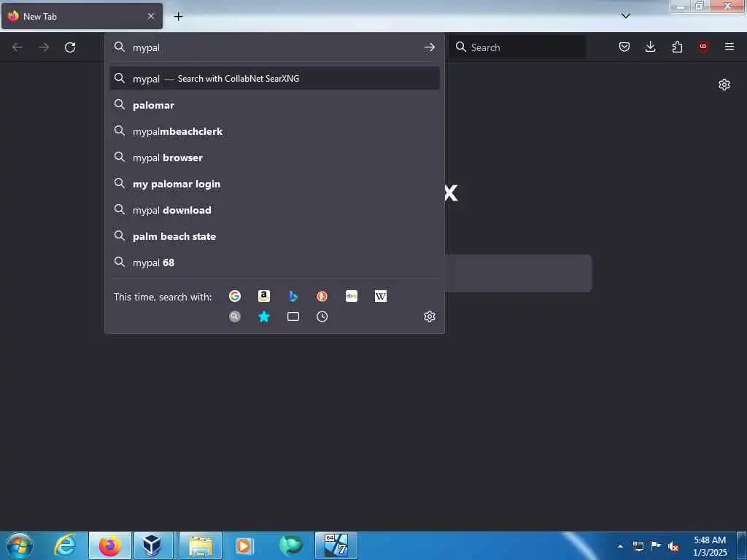Go back one page
Screen dimensions: 747x560
pyautogui.click(x=18, y=47)
